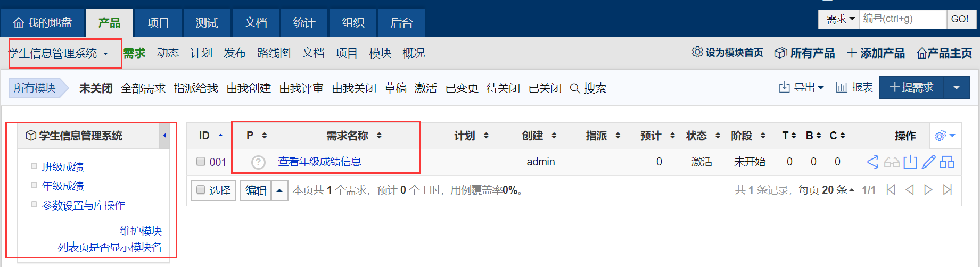The image size is (980, 267).
Task: Go to last page arrow
Action: pyautogui.click(x=948, y=190)
